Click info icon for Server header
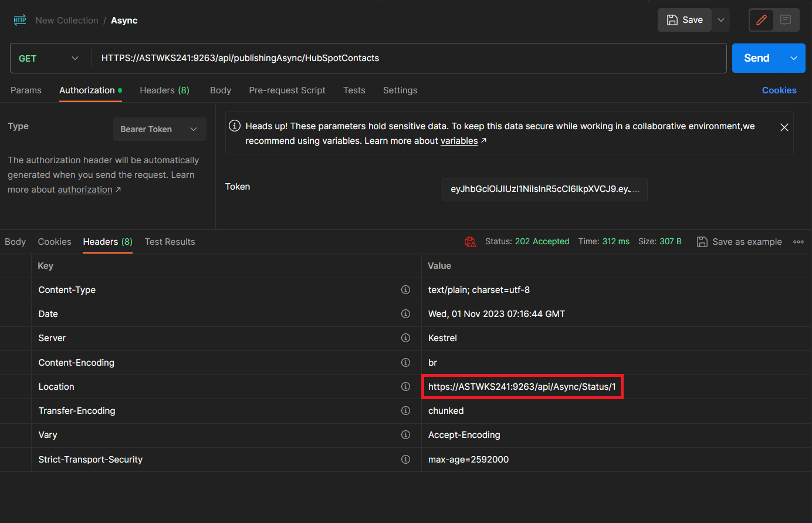Screen dimensions: 812x523 click(405, 338)
